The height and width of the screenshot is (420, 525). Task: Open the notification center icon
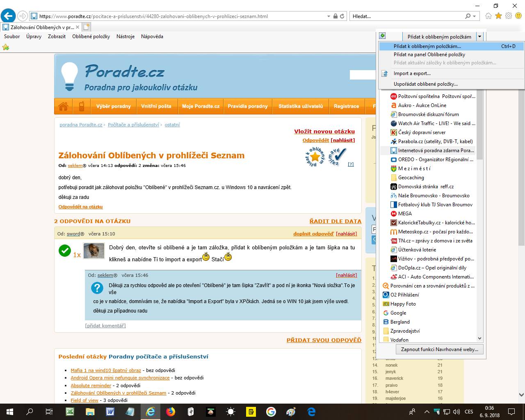511,412
